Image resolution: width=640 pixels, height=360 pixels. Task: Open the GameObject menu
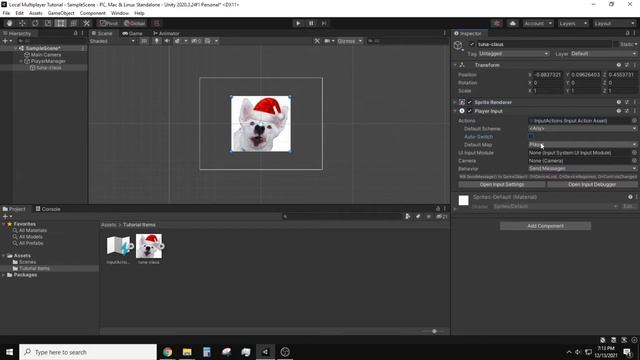pos(61,13)
